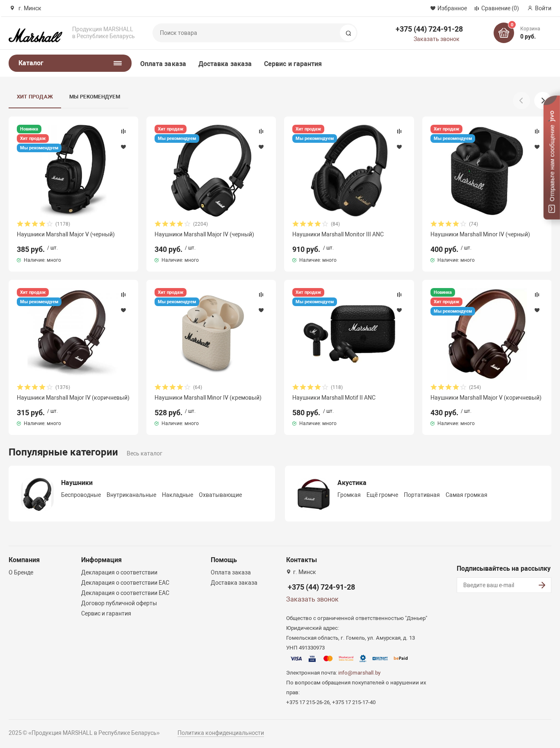
Task: Open the Акустика speaker thumbnail
Action: click(x=314, y=494)
